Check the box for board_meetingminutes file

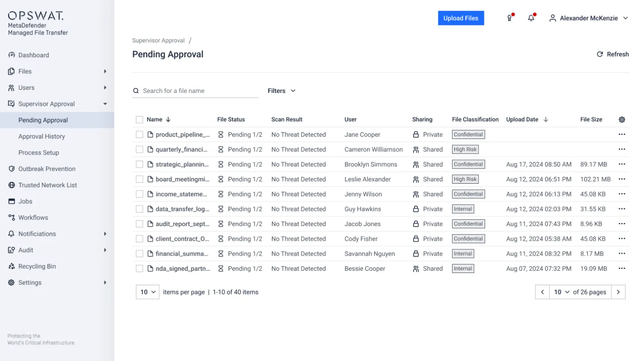140,179
